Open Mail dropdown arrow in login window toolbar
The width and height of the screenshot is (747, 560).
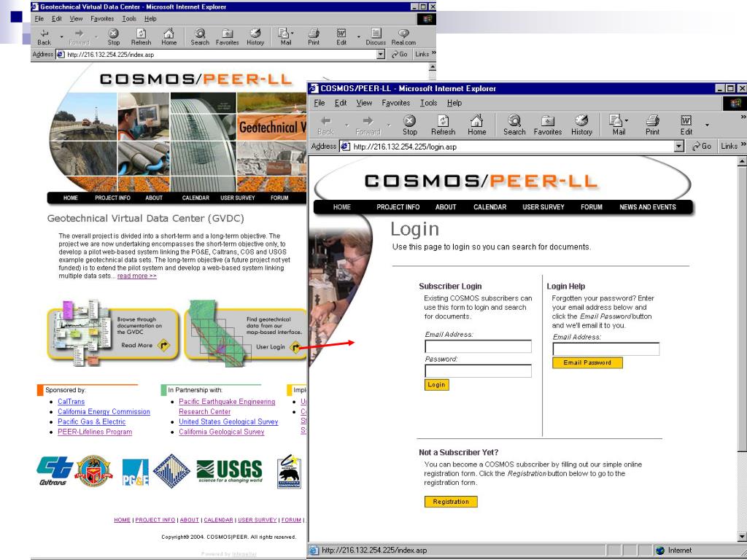click(x=626, y=120)
